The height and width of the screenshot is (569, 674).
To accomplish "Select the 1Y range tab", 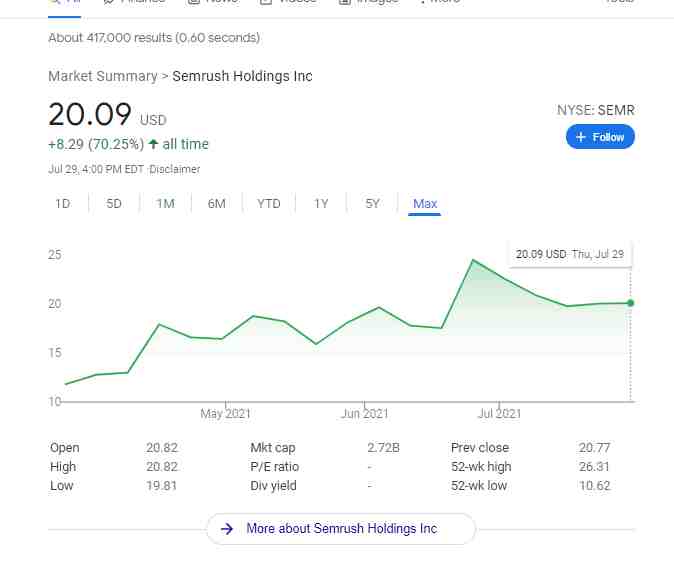I will pos(321,203).
